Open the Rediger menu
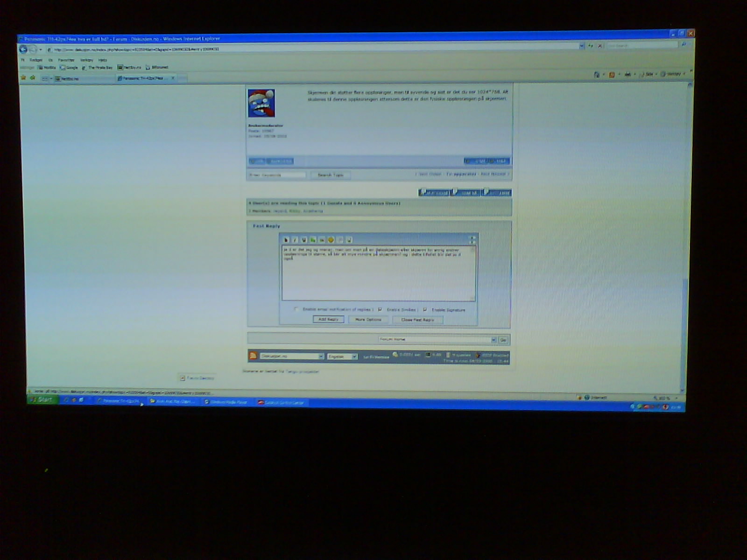The width and height of the screenshot is (747, 560). tap(36, 60)
